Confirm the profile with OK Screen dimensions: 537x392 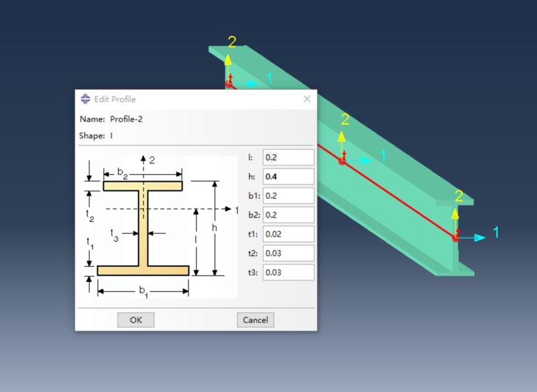(x=136, y=320)
